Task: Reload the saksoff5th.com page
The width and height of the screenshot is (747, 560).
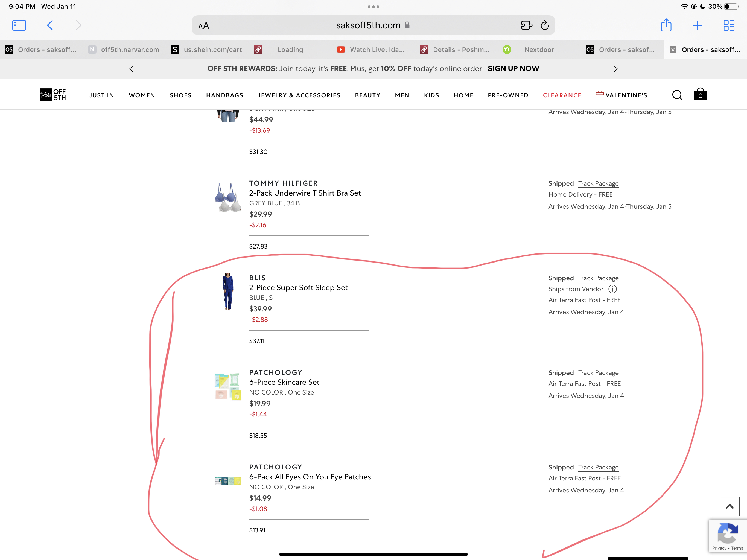Action: pyautogui.click(x=544, y=25)
